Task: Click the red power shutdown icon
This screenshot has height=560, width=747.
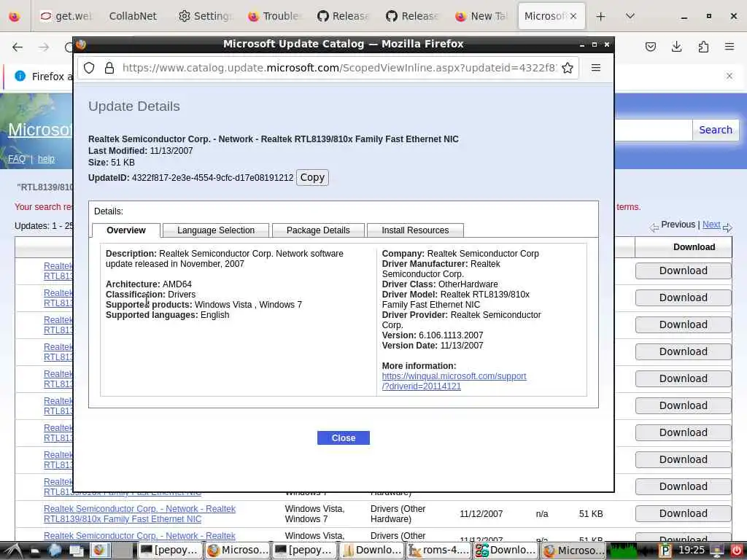Action: pyautogui.click(x=736, y=551)
